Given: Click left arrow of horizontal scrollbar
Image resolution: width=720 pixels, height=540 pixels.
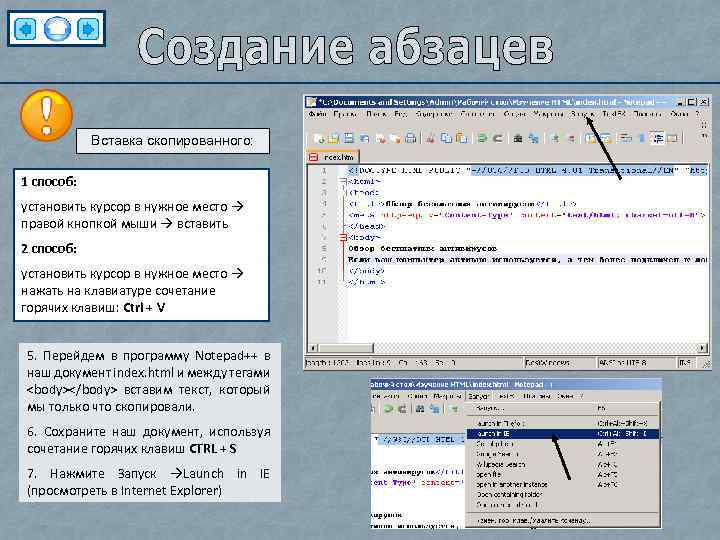Looking at the screenshot, I should tap(313, 348).
